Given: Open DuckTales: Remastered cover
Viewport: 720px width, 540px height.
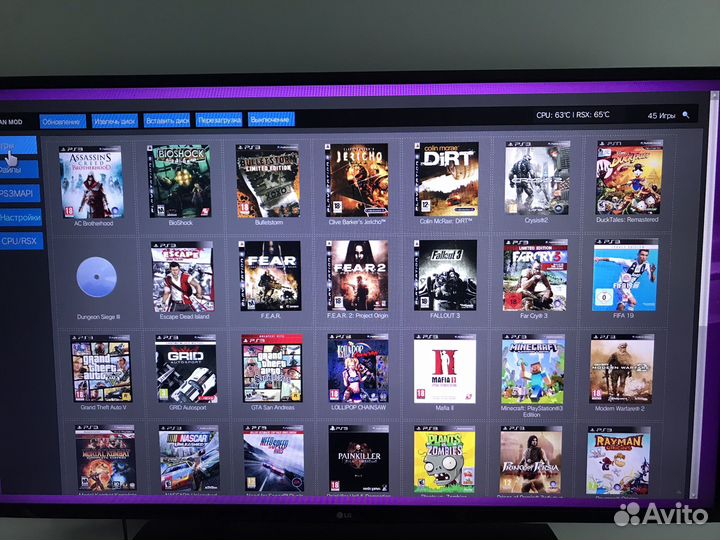Looking at the screenshot, I should [629, 177].
